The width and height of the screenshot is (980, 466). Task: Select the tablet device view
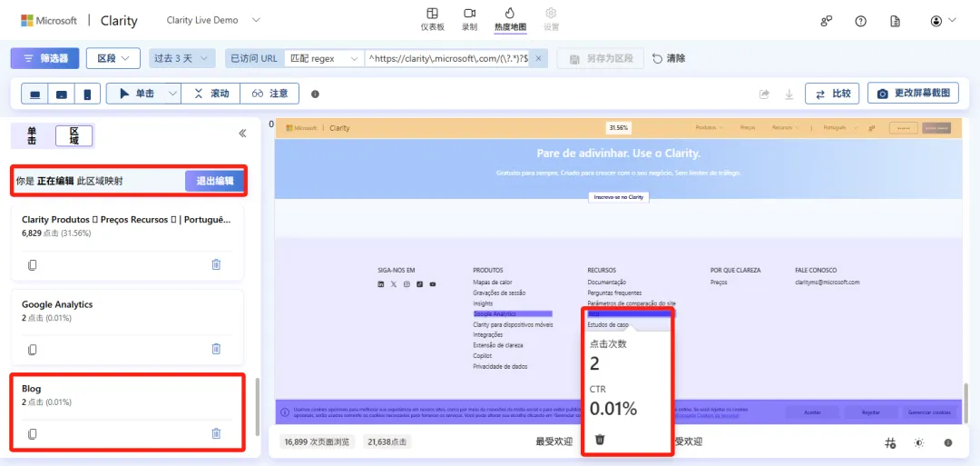[x=62, y=94]
